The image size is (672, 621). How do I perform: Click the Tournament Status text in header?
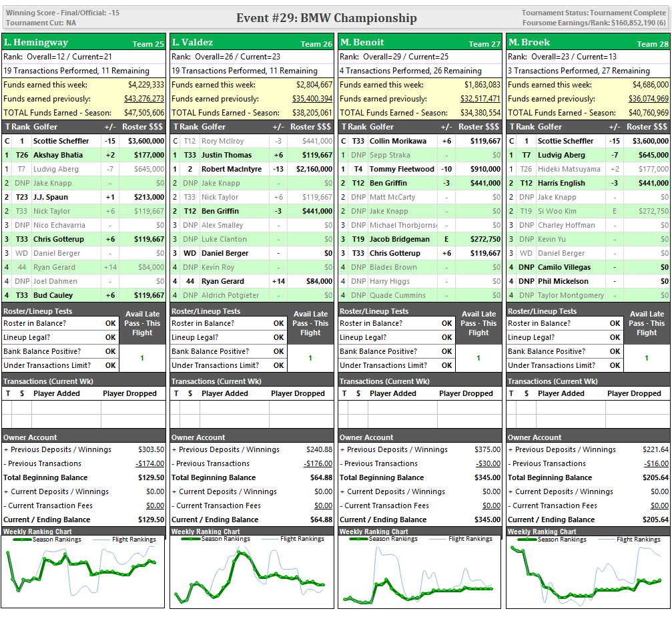click(593, 13)
